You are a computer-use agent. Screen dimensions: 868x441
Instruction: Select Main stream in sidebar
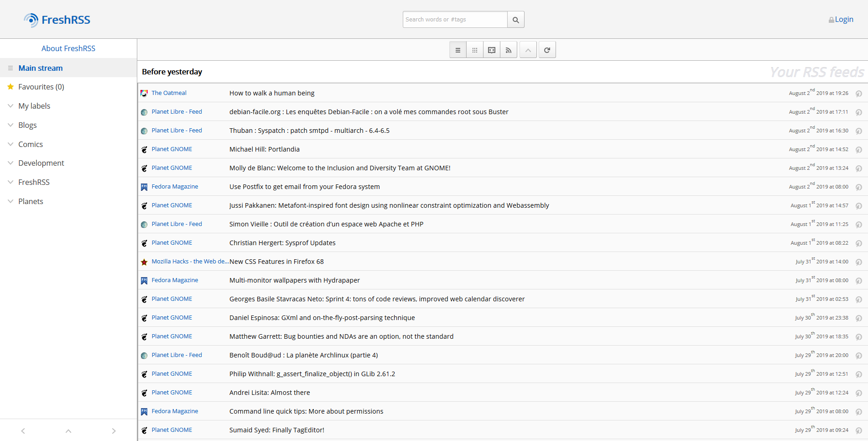tap(41, 68)
